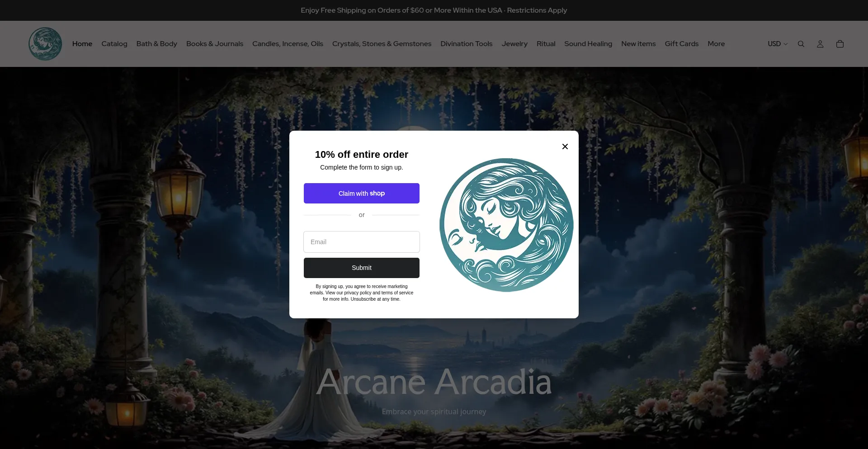This screenshot has height=449, width=868.
Task: Open the Jewelry menu item
Action: pos(514,44)
